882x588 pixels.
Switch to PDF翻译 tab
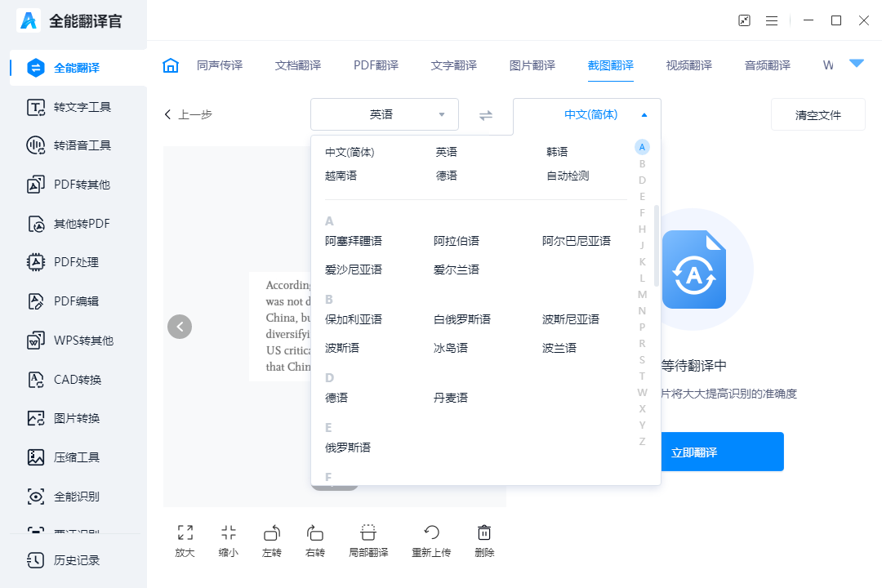click(376, 65)
